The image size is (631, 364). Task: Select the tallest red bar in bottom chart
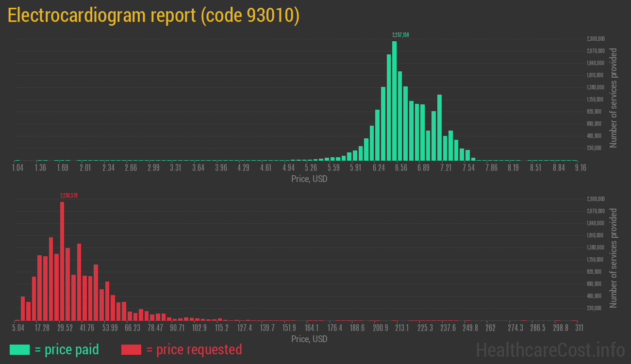[62, 261]
